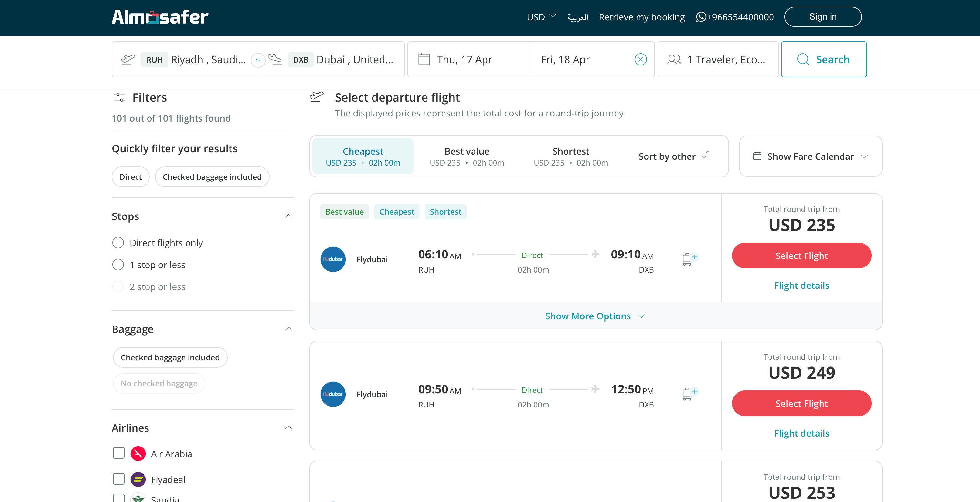This screenshot has width=980, height=502.
Task: Select 1 stop or less option
Action: point(118,265)
